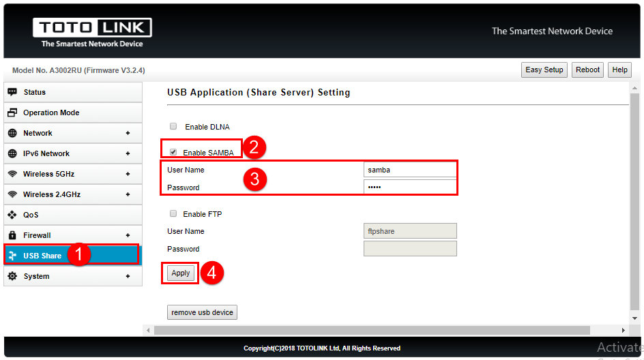Open the USB Share menu item
The height and width of the screenshot is (360, 644).
(42, 256)
